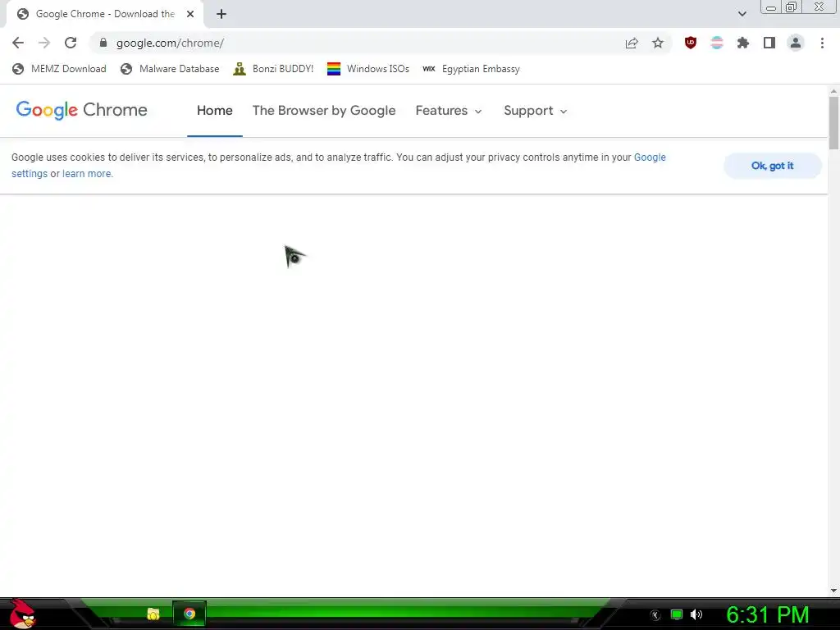Viewport: 840px width, 630px height.
Task: Open The Browser by Google page
Action: [324, 111]
